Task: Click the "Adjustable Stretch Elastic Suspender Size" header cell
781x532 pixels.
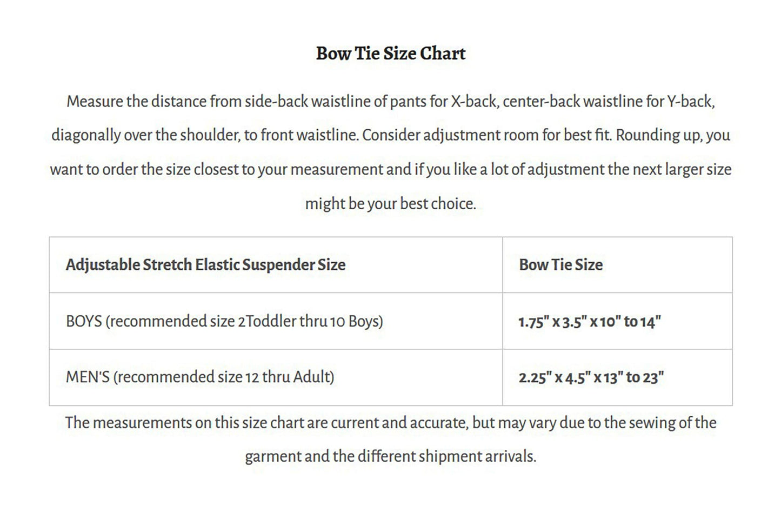Action: pos(205,265)
